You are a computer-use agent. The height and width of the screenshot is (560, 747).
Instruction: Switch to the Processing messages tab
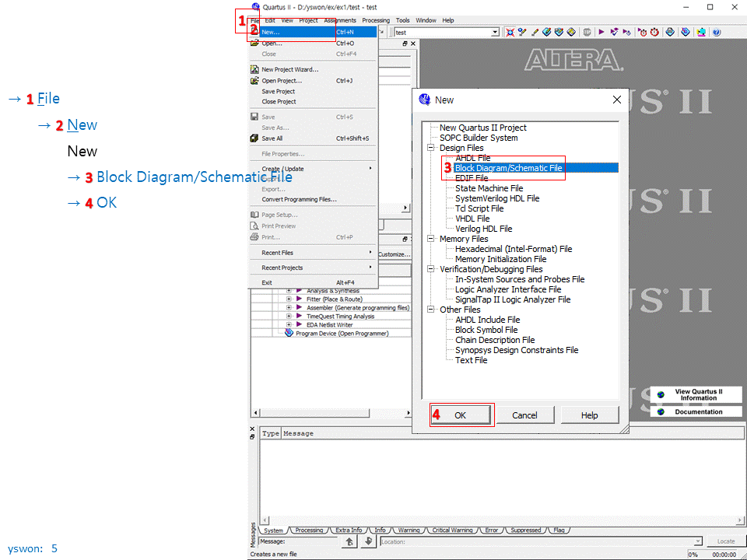point(309,530)
